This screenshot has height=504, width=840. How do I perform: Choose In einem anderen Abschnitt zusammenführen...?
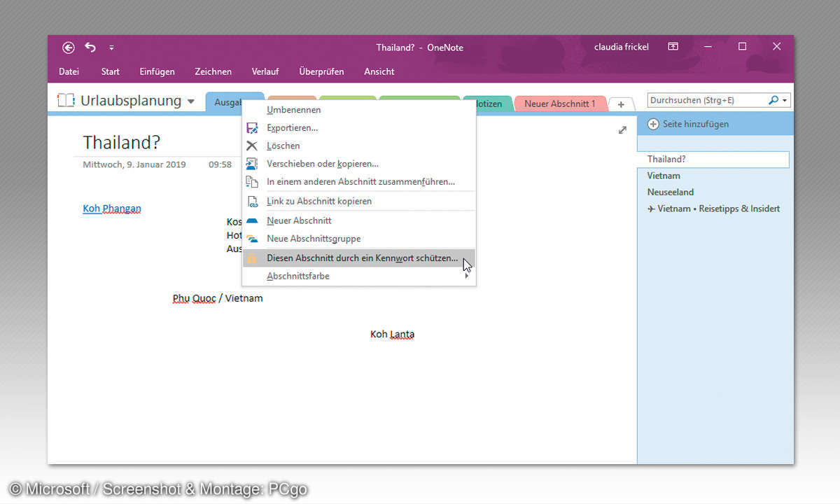[358, 181]
